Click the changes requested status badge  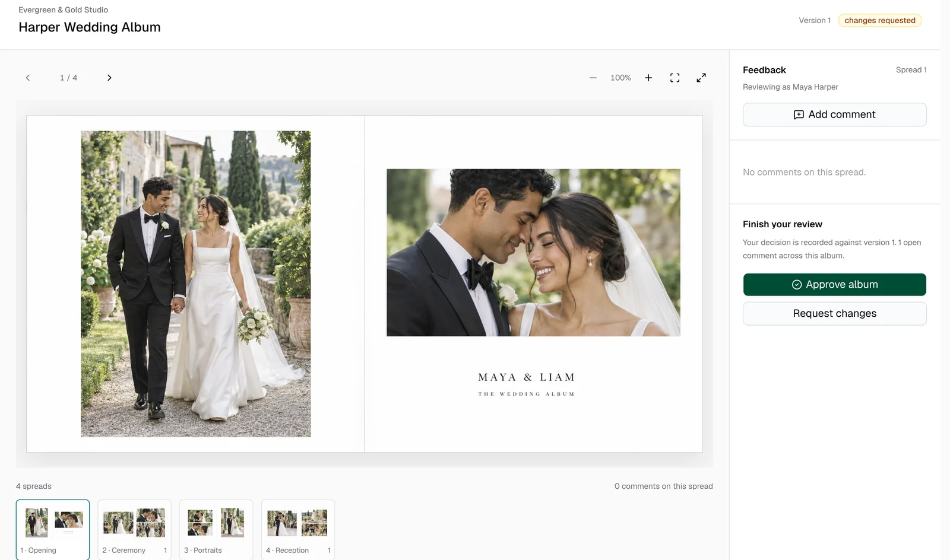click(x=879, y=20)
